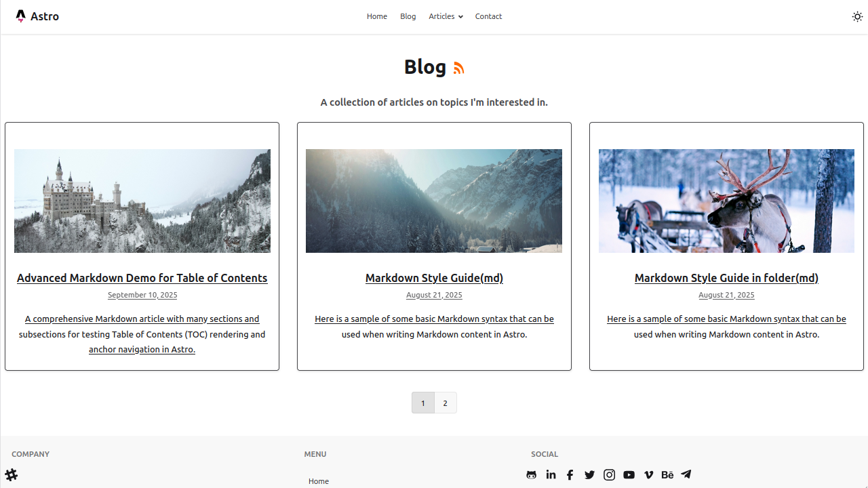
Task: Open the Twitter social icon
Action: (x=589, y=474)
